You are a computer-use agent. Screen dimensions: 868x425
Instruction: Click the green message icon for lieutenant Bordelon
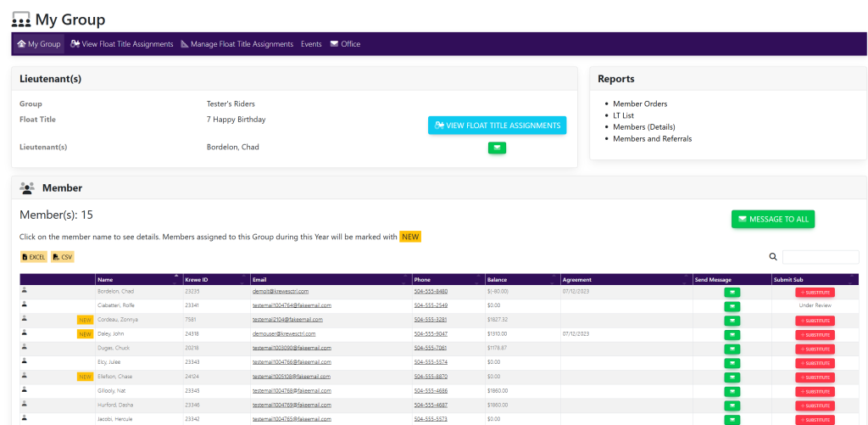pos(497,148)
